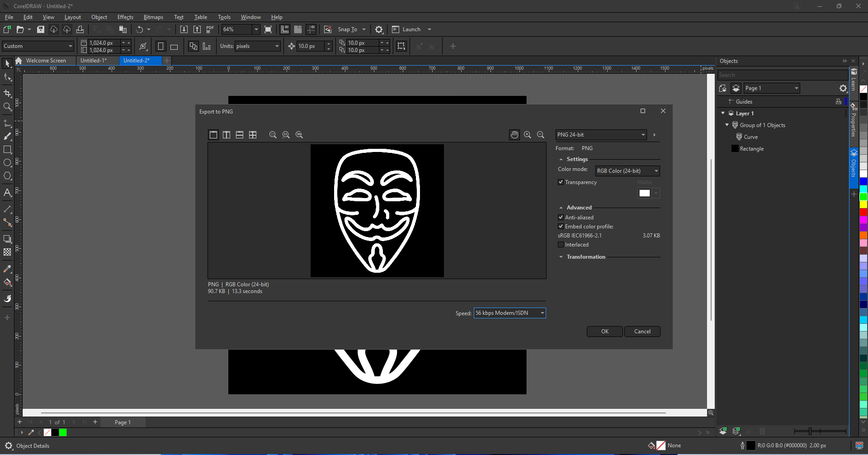Uncheck the Transparency checkbox

tap(561, 182)
